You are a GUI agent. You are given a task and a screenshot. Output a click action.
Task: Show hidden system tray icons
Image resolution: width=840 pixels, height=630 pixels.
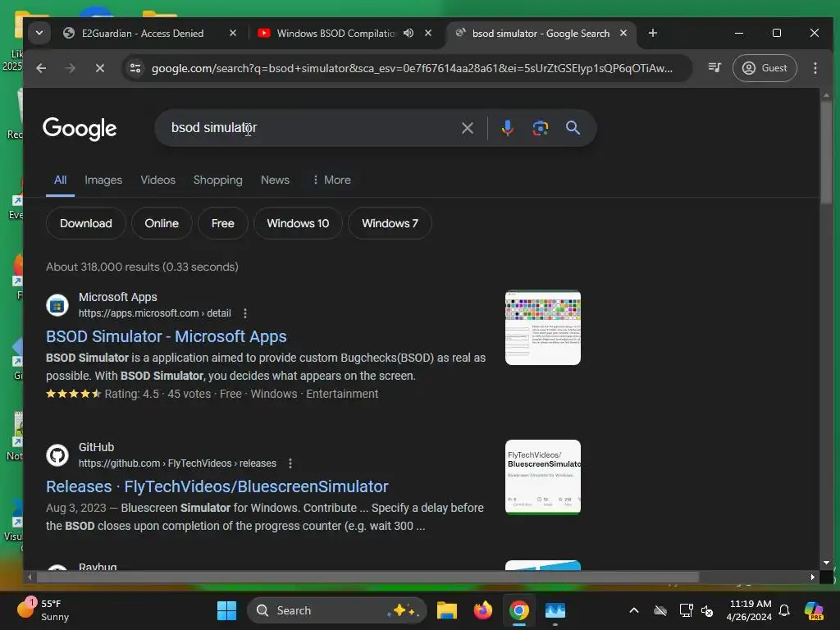click(634, 610)
